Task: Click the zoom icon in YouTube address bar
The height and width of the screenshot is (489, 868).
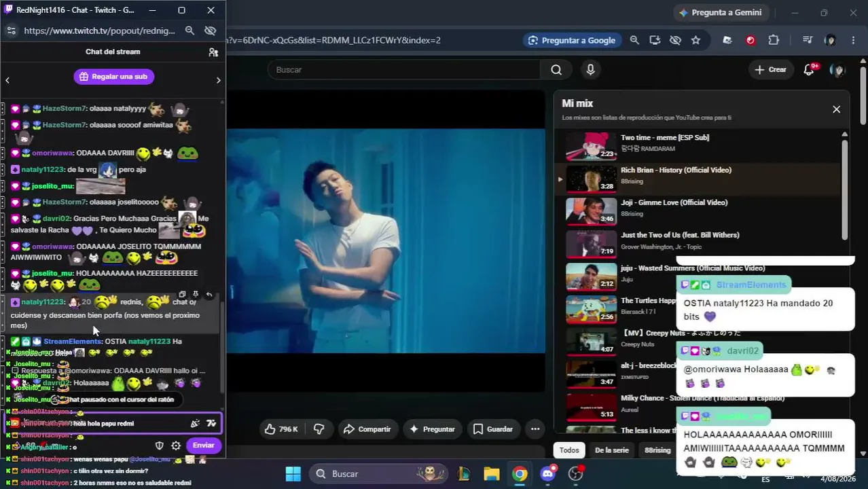Action: point(634,40)
